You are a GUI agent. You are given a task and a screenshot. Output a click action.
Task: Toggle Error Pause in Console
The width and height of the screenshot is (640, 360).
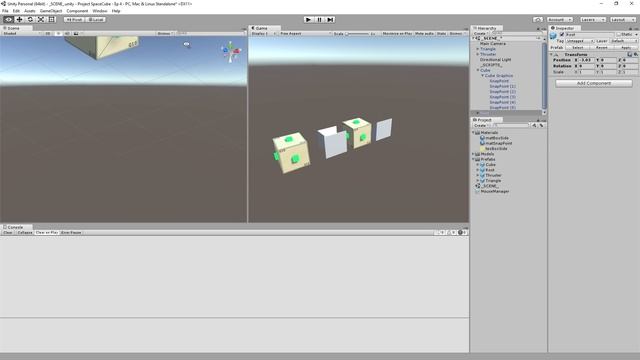click(x=71, y=232)
